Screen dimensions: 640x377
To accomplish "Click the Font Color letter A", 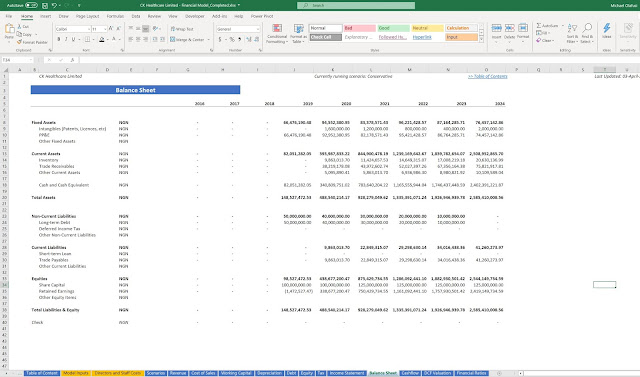I will click(x=114, y=40).
